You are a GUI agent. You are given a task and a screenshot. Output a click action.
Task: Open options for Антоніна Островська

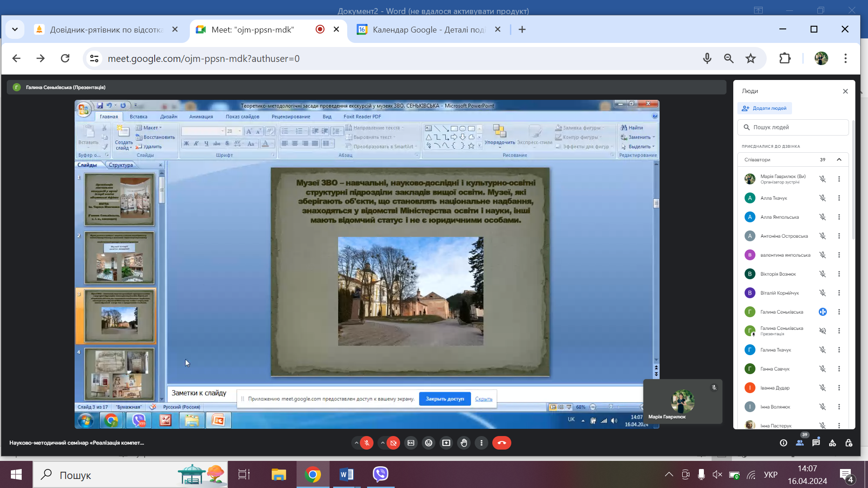coord(839,236)
